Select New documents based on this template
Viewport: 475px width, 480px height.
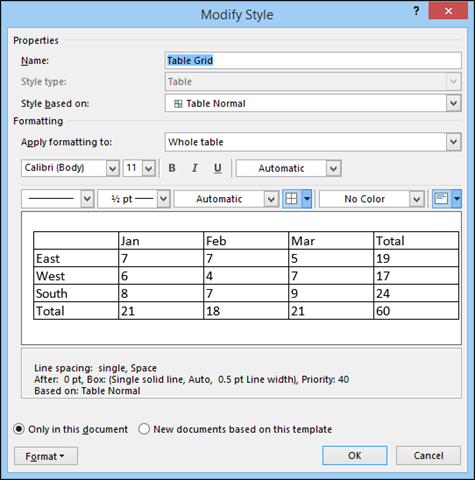pos(235,429)
